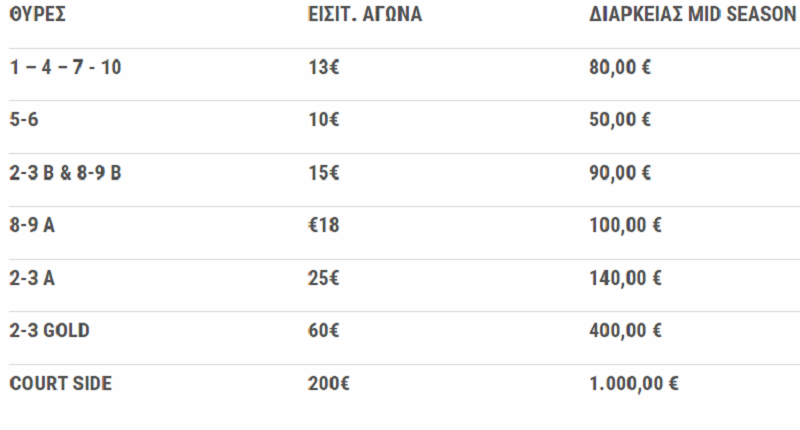Click the ΘΥΡΕΣ column header
Image resolution: width=800 pixels, height=430 pixels.
[38, 14]
